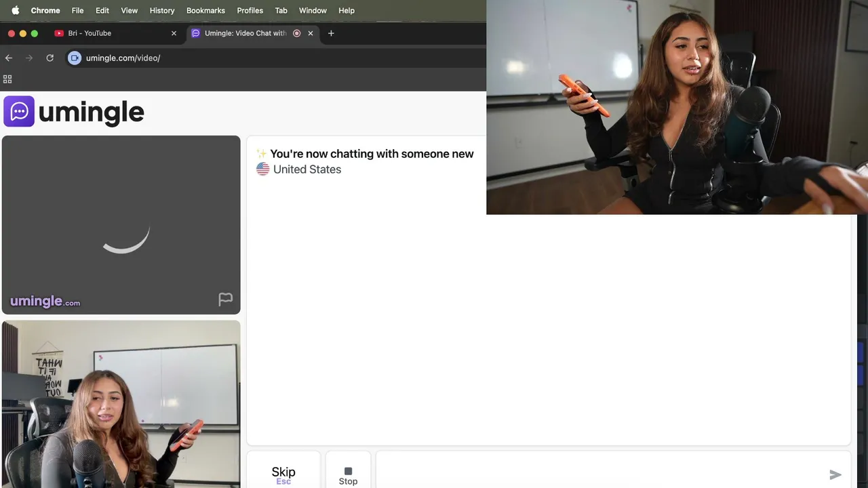Stop the current video chat
Viewport: 868px width, 488px height.
(348, 470)
